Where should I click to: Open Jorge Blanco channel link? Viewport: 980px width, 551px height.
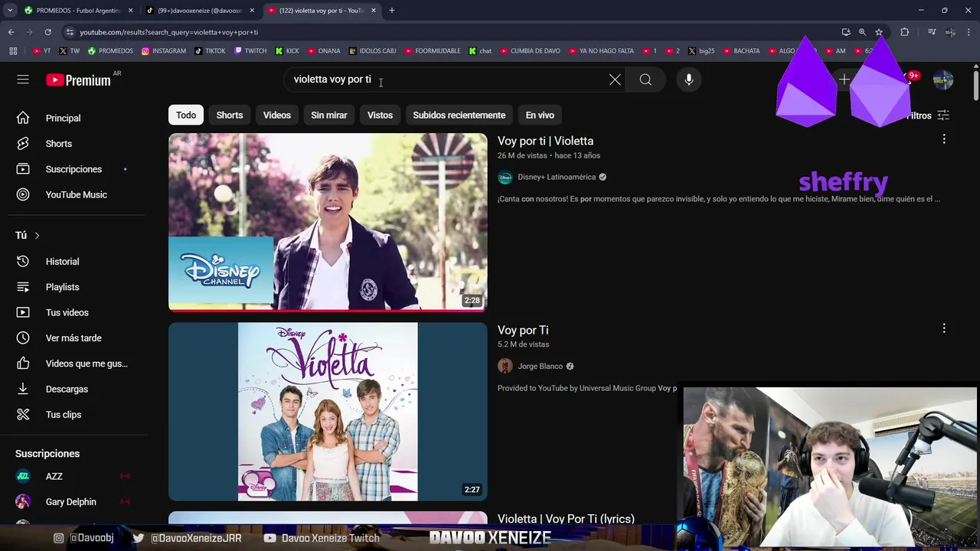point(540,366)
